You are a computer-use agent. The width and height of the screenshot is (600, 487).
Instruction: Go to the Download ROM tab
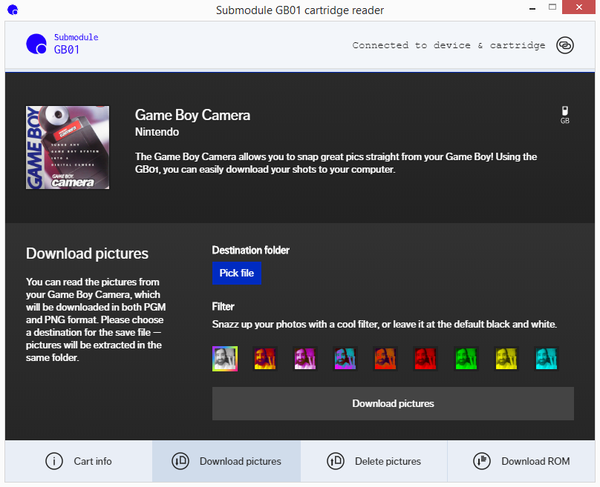point(521,461)
